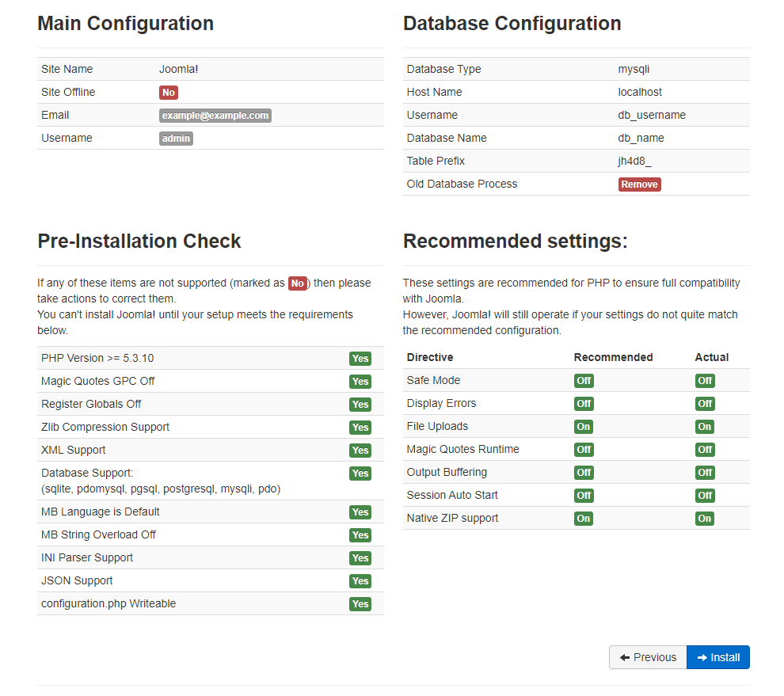The image size is (784, 696).
Task: Click Session Auto Start recommended Off badge
Action: (584, 496)
